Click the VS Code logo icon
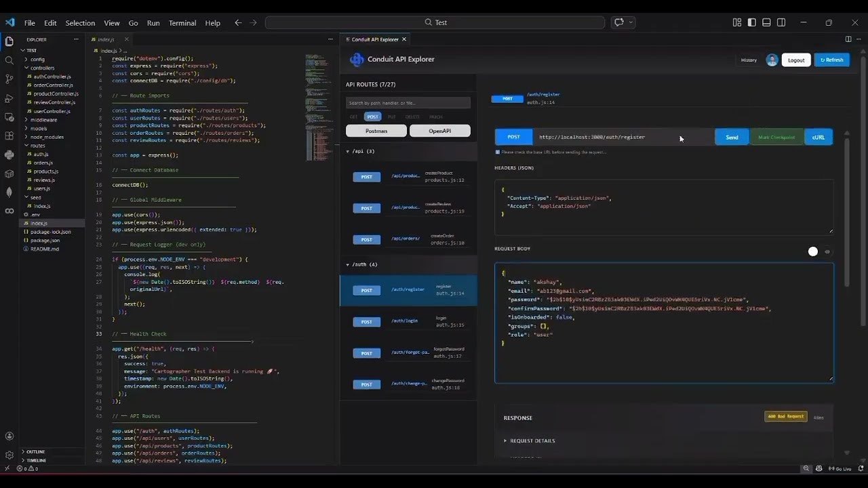This screenshot has width=868, height=488. [9, 22]
